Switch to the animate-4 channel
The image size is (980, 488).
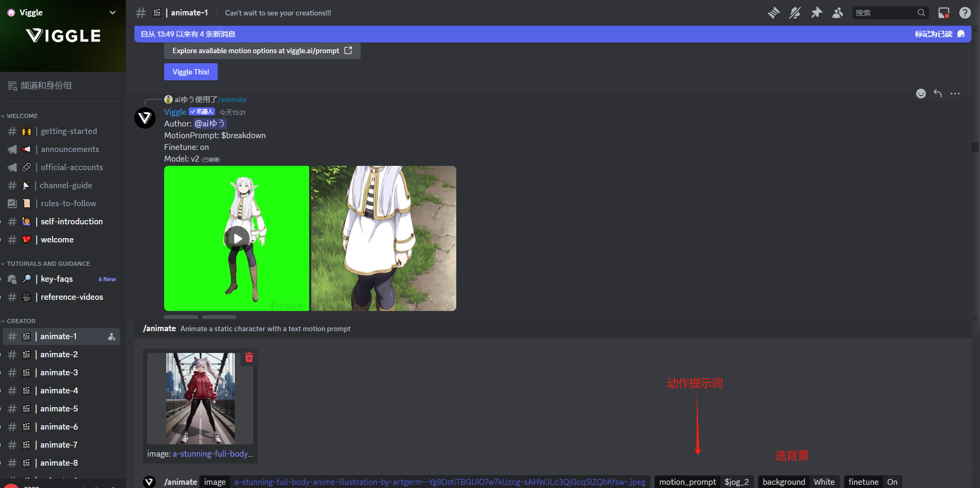pyautogui.click(x=62, y=391)
